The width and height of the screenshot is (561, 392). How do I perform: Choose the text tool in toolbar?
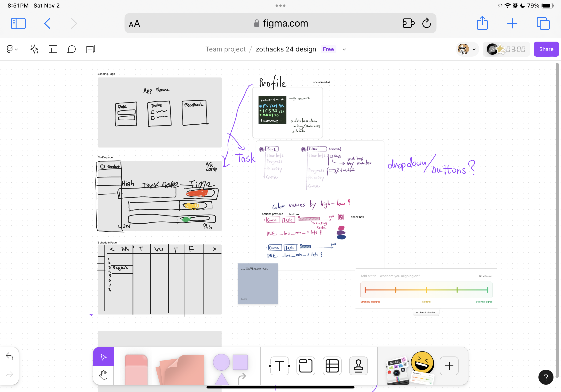click(279, 366)
